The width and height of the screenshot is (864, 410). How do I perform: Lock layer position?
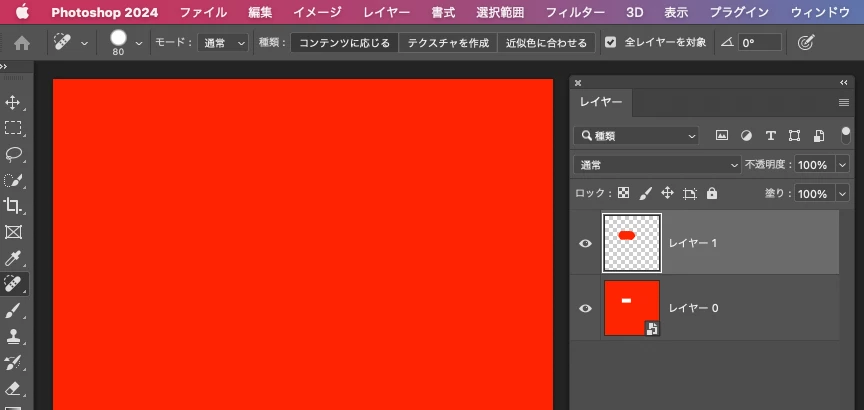667,193
